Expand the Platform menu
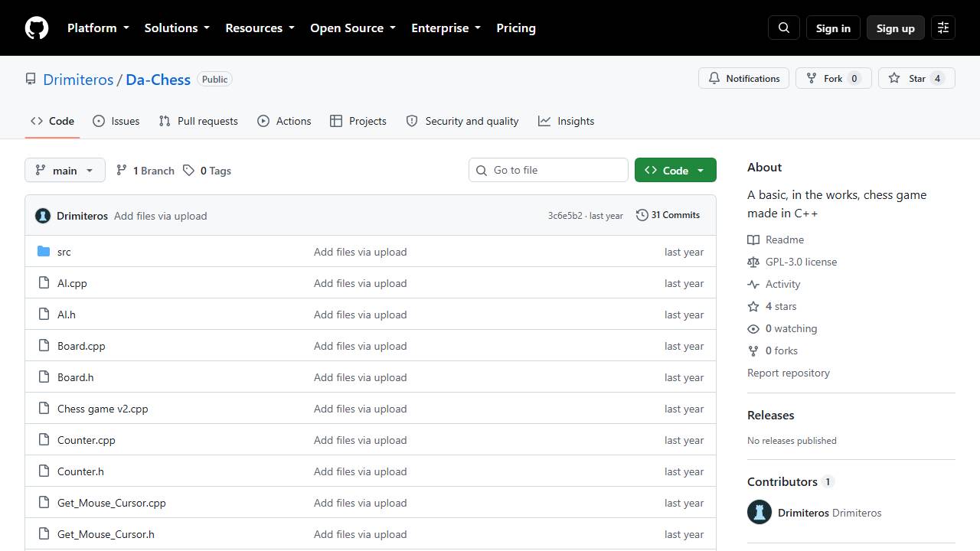Screen dimensions: 980x551 click(x=98, y=28)
